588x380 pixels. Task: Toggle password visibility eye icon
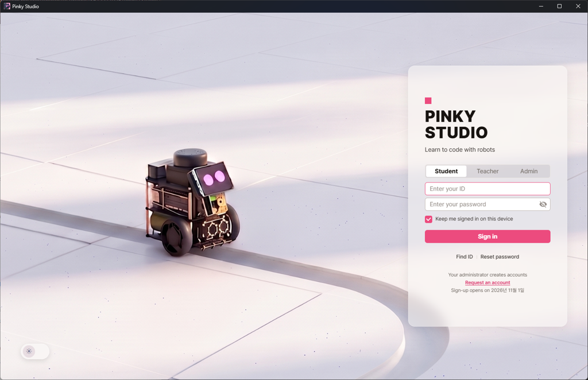(543, 204)
